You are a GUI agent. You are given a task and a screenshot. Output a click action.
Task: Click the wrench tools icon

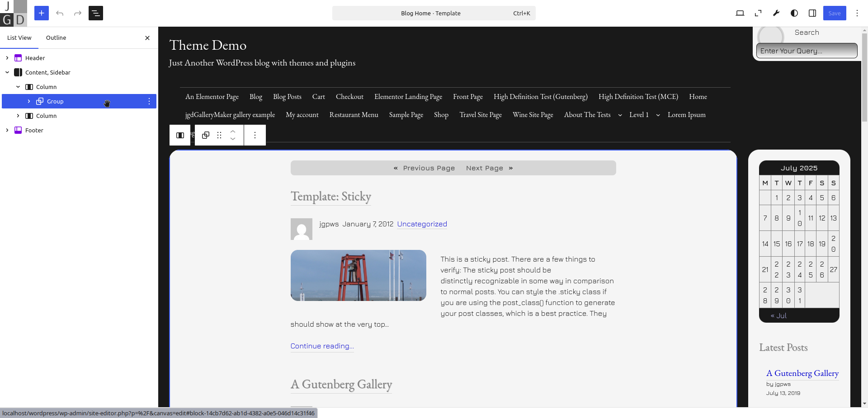pos(776,13)
